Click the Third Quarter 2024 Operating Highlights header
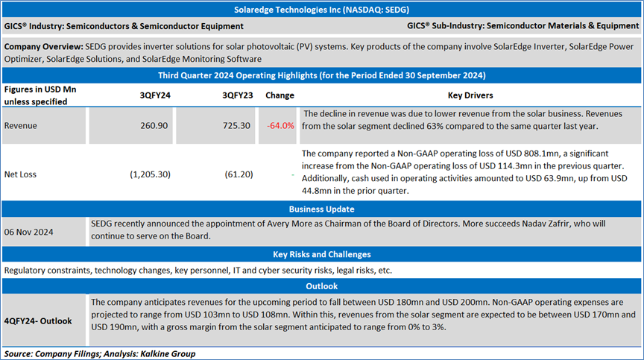The width and height of the screenshot is (644, 360). (321, 75)
